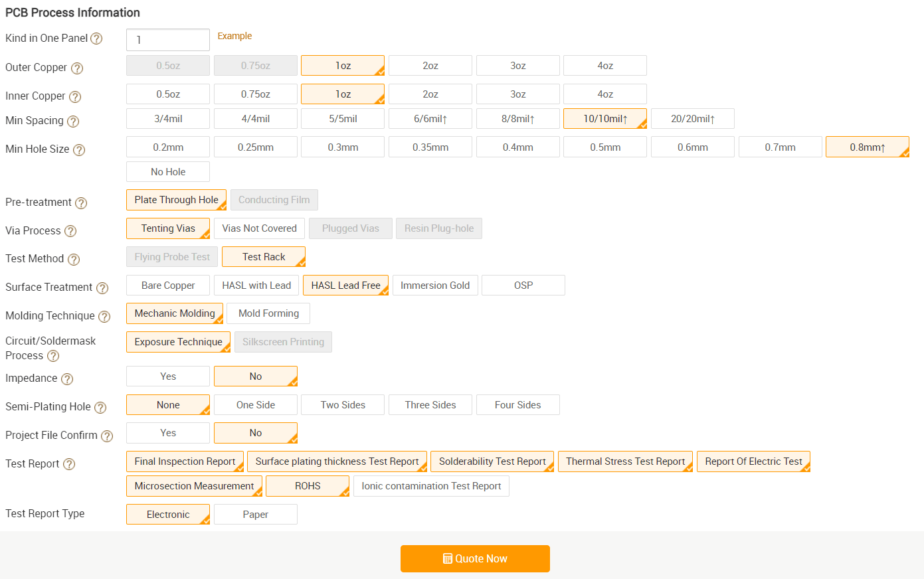Click the Quote Now button
924x579 pixels.
pyautogui.click(x=475, y=558)
